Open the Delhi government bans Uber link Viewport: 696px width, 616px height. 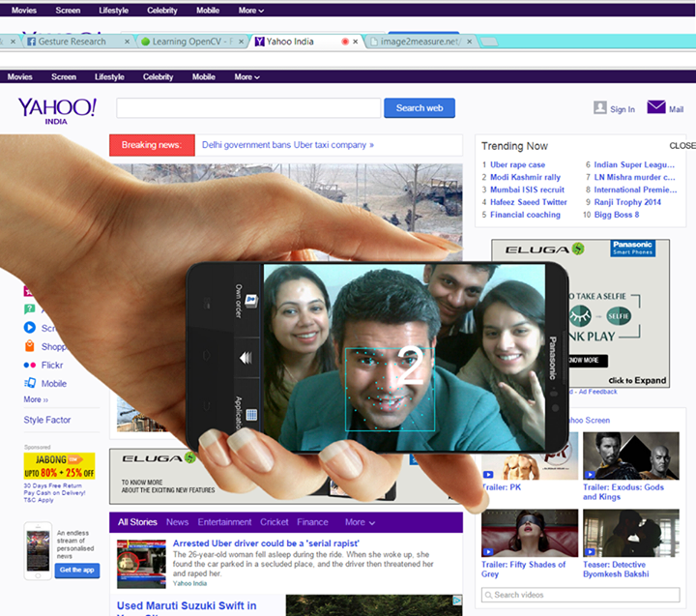(288, 145)
